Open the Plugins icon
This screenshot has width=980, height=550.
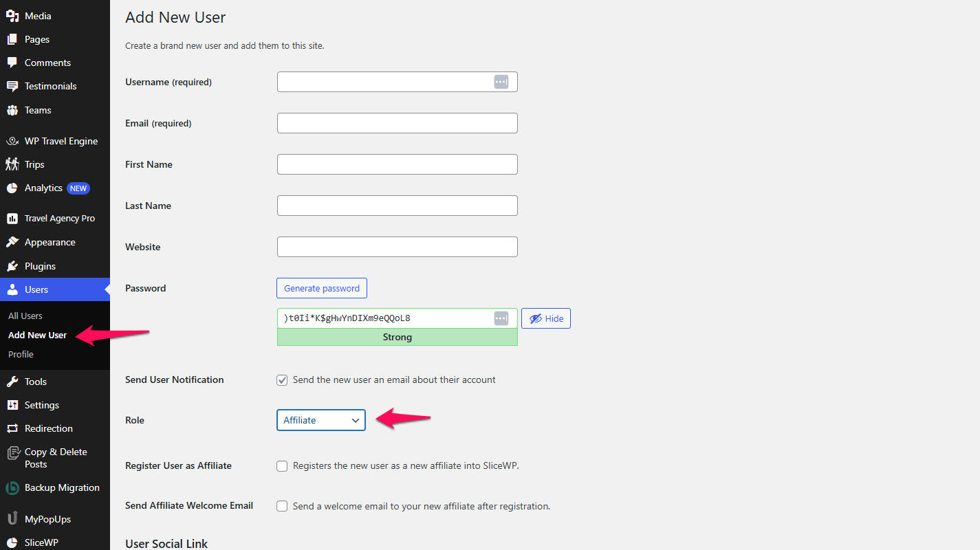click(x=14, y=265)
